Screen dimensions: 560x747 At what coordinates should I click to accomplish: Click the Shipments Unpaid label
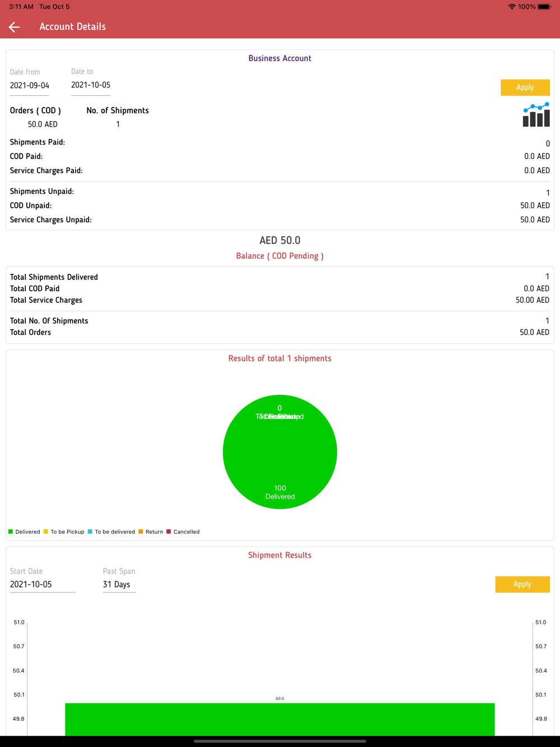click(x=42, y=192)
